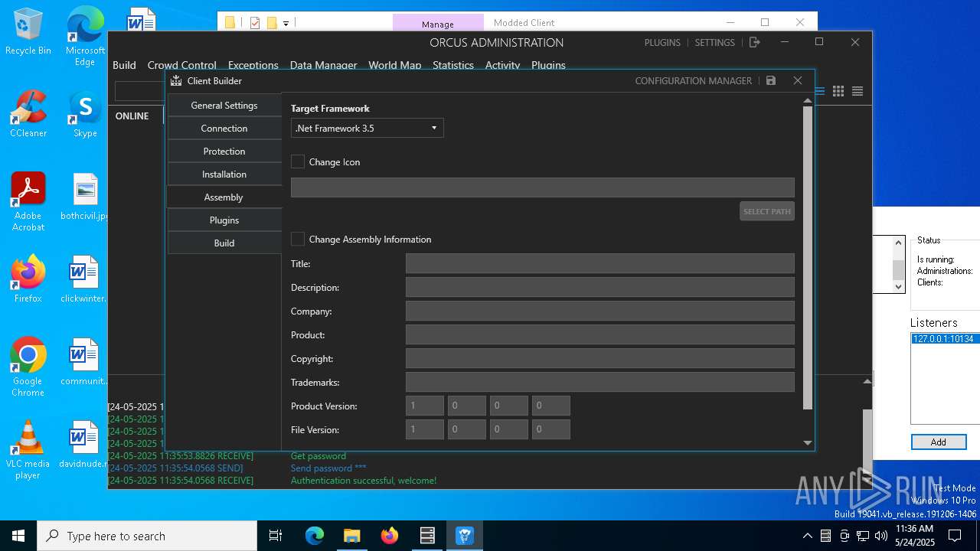Viewport: 980px width, 551px height.
Task: Select the Assembly tab
Action: (x=224, y=197)
